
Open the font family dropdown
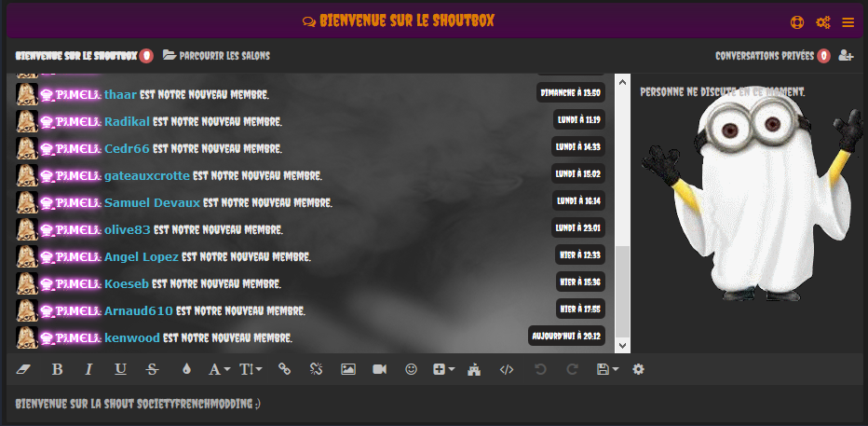(219, 369)
